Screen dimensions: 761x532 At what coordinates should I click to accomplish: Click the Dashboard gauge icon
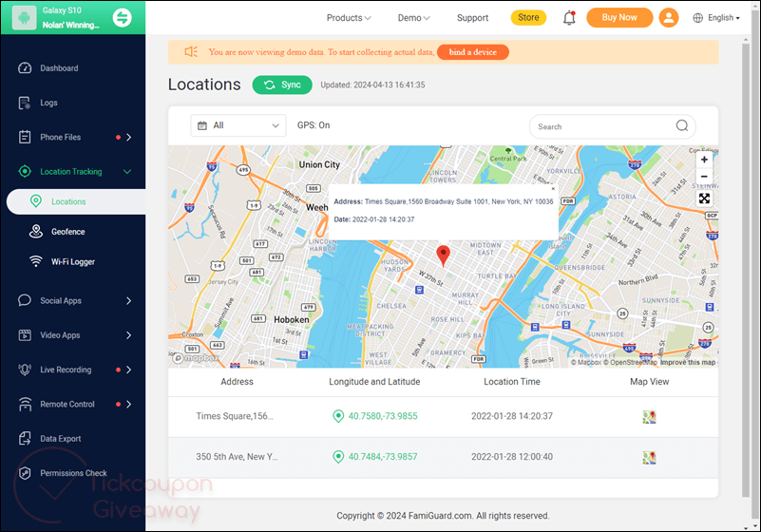pos(25,68)
